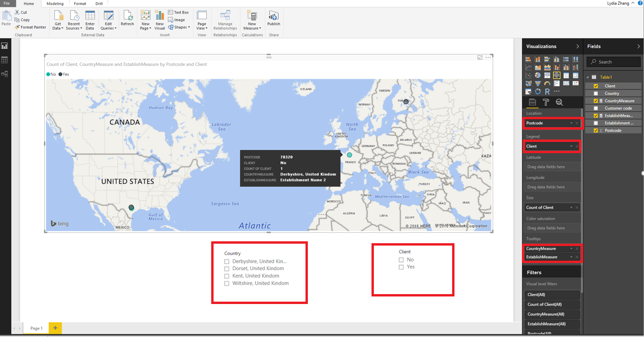Insert a Text Box

(179, 12)
